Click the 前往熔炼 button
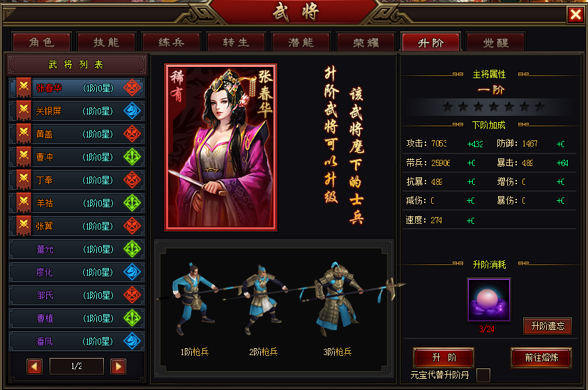The height and width of the screenshot is (390, 588). pos(541,357)
